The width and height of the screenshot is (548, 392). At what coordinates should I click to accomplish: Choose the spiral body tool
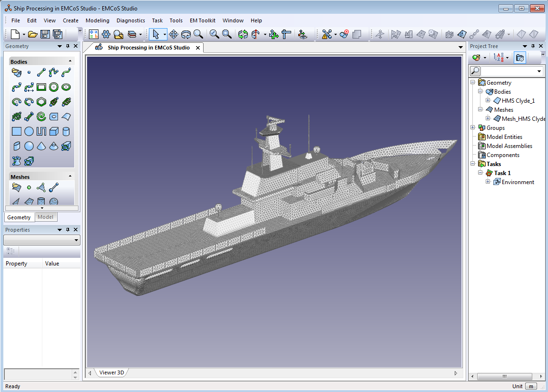41,117
